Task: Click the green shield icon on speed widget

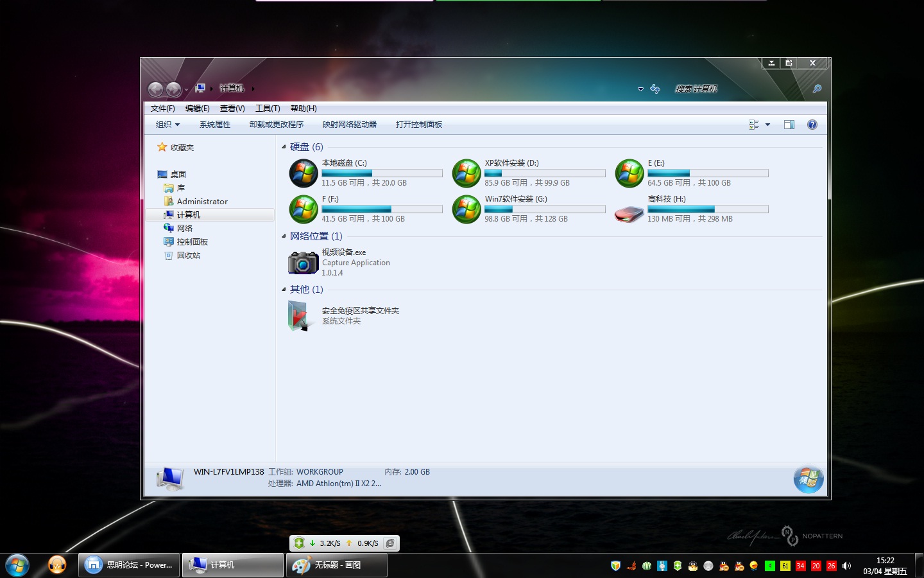Action: [x=299, y=543]
